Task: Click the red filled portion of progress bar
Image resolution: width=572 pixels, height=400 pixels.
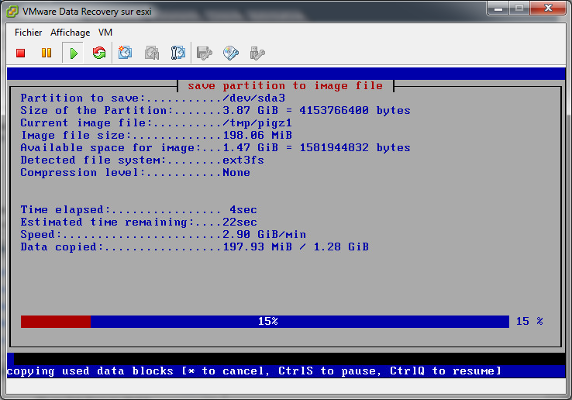Action: [56, 322]
